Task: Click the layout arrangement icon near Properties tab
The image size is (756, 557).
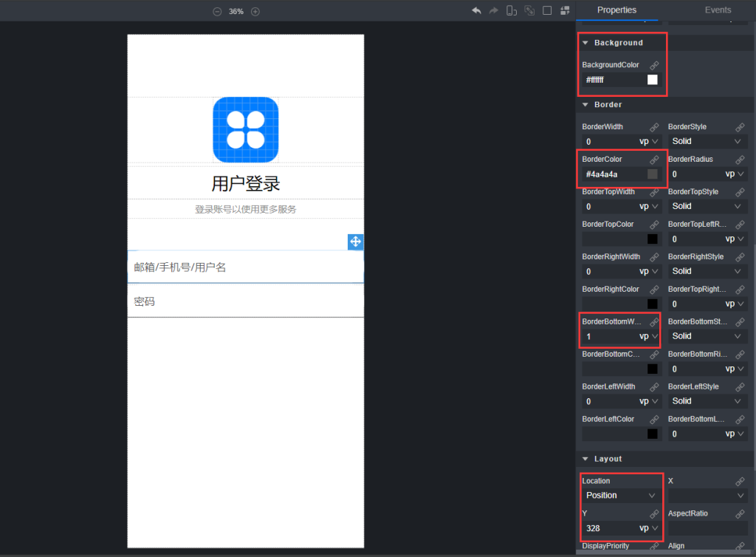Action: click(565, 10)
